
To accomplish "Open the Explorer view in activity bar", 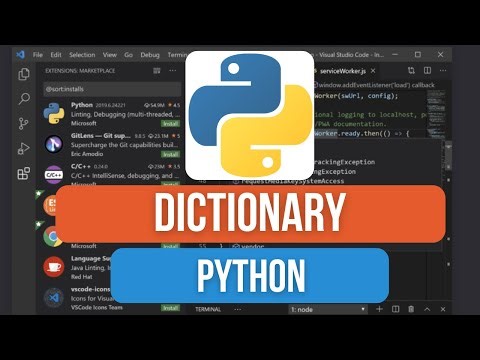I will click(x=24, y=74).
